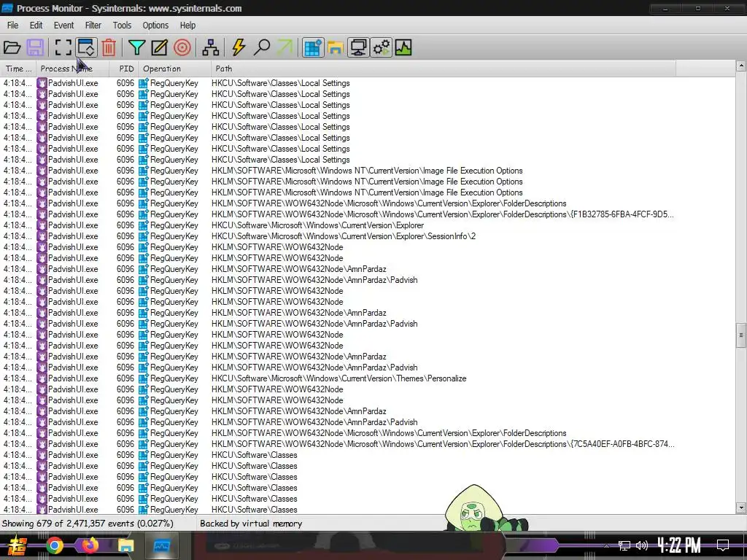
Task: Click the Save toolbar icon
Action: coord(35,47)
